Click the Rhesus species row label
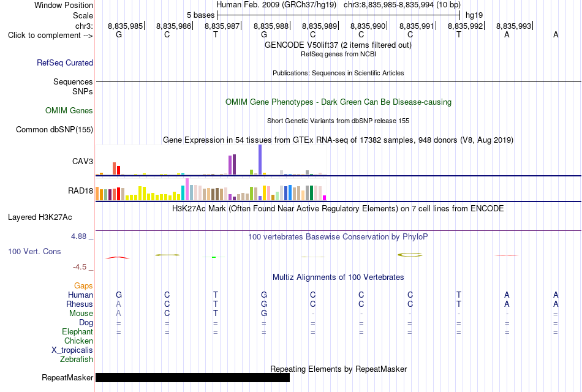The height and width of the screenshot is (392, 582). (80, 304)
